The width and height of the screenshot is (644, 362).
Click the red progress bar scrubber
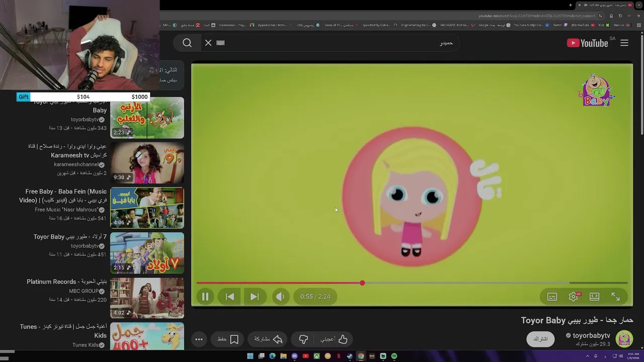pyautogui.click(x=362, y=283)
